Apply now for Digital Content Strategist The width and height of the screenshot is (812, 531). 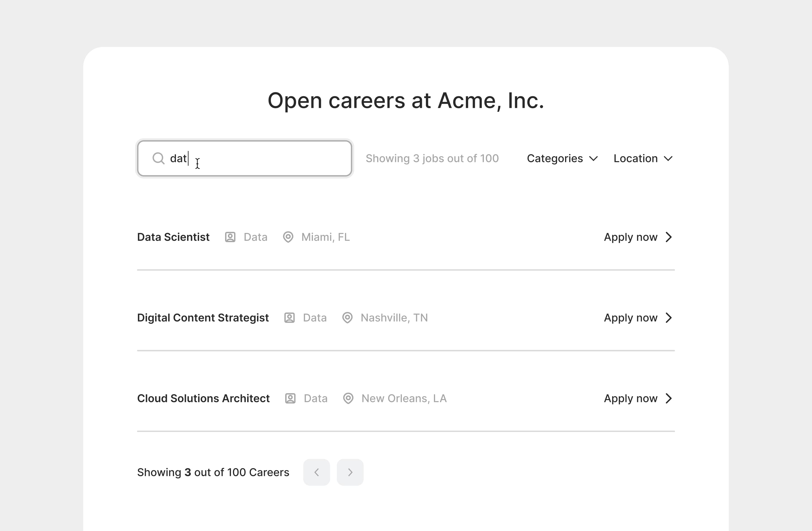click(631, 318)
